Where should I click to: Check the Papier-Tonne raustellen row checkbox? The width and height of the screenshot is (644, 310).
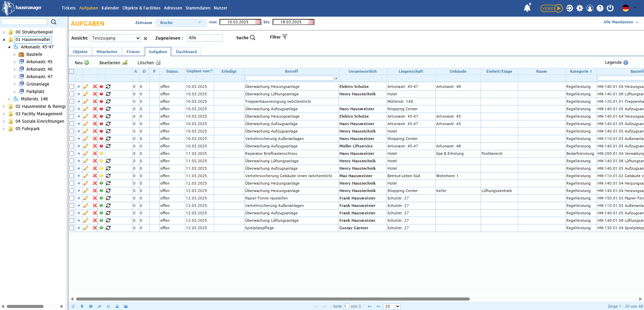pyautogui.click(x=72, y=198)
